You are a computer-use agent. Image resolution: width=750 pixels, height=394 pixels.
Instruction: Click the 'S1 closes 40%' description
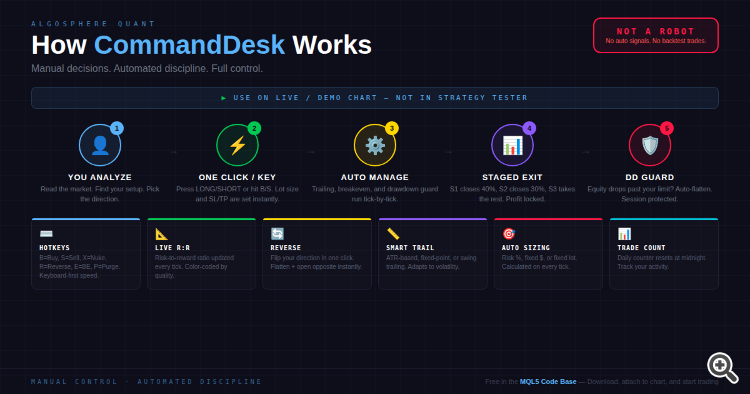[512, 194]
